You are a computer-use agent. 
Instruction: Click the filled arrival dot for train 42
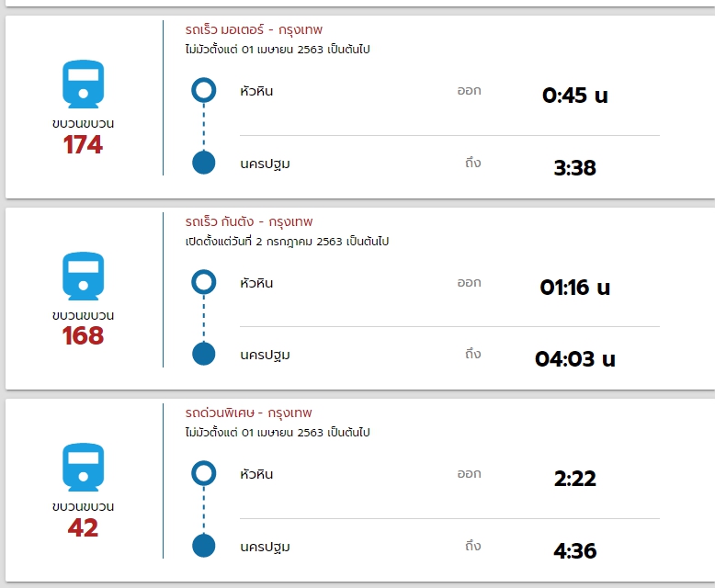pyautogui.click(x=203, y=546)
